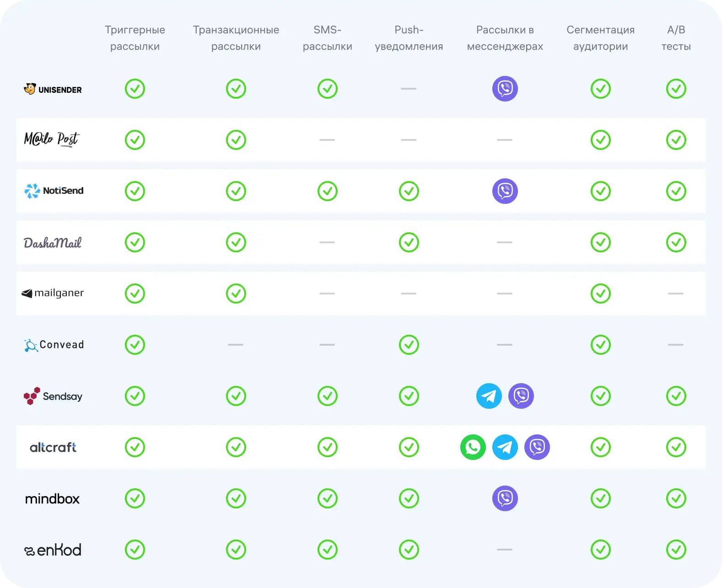The image size is (722, 588).
Task: Click the WhatsApp icon in the Altcraft row
Action: [x=473, y=447]
